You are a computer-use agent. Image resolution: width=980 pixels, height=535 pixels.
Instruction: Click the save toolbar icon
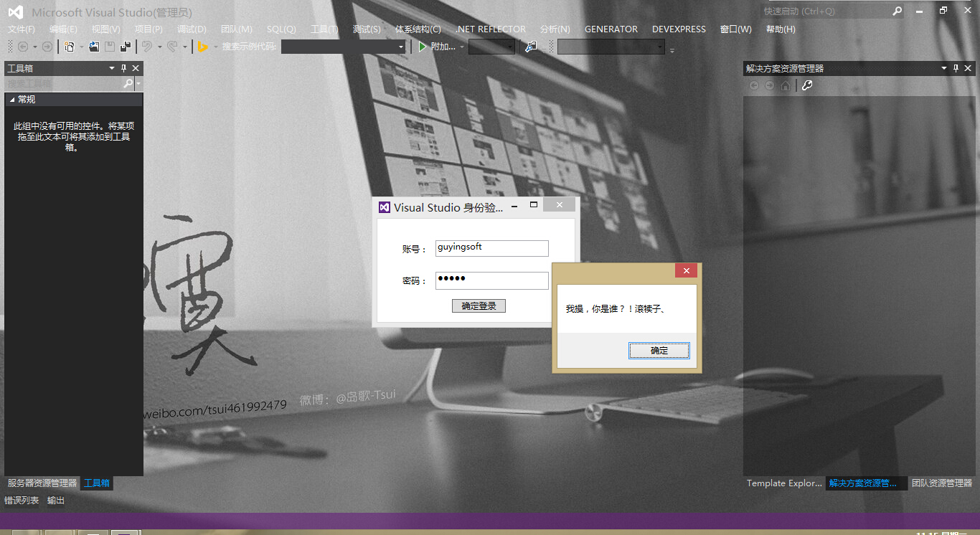pyautogui.click(x=110, y=47)
